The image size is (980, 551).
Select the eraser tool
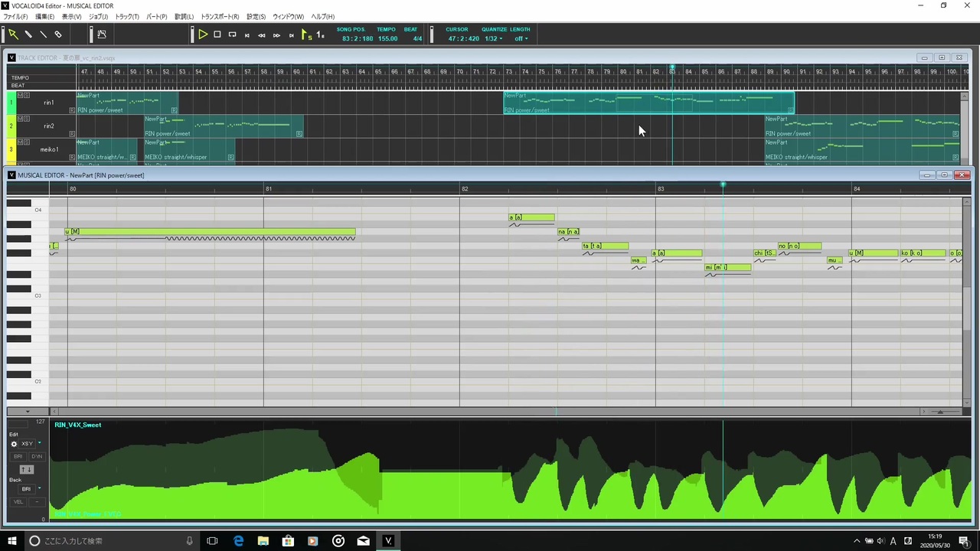click(58, 34)
